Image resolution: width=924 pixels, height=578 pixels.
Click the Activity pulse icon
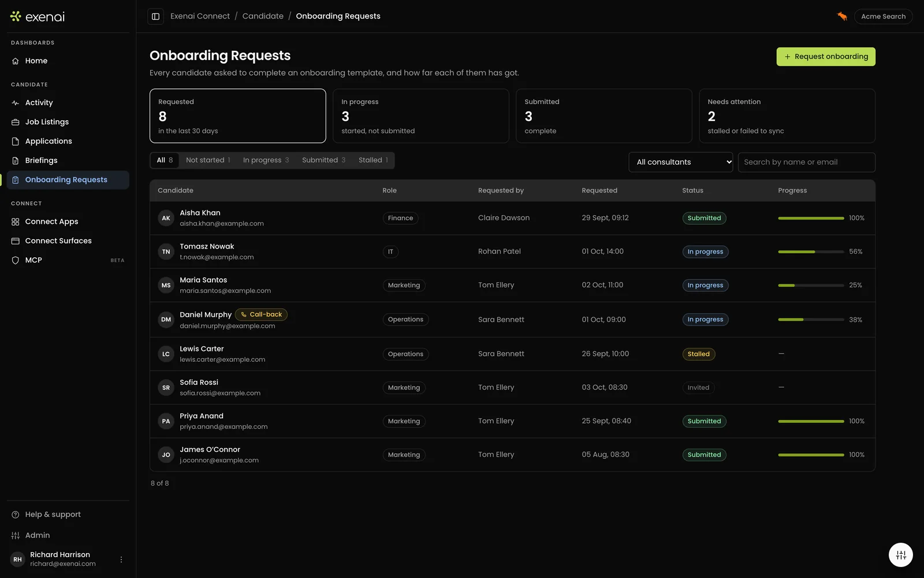(x=16, y=103)
